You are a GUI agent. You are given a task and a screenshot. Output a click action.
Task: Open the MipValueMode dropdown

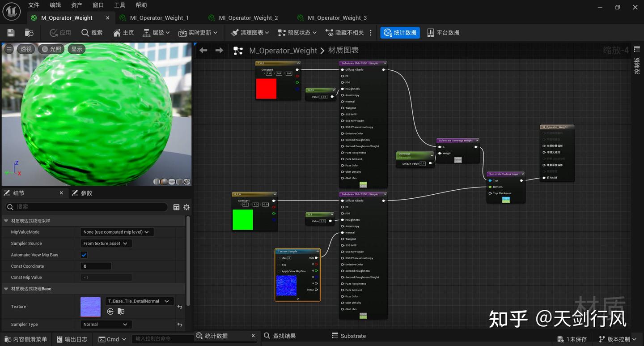[116, 232]
